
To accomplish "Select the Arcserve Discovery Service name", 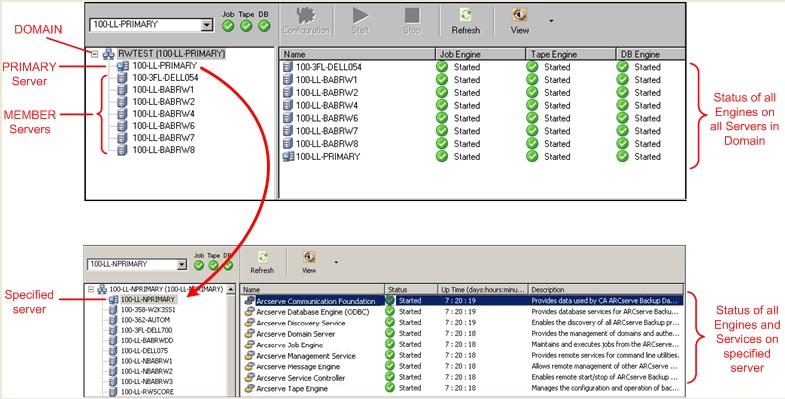I will click(x=300, y=323).
